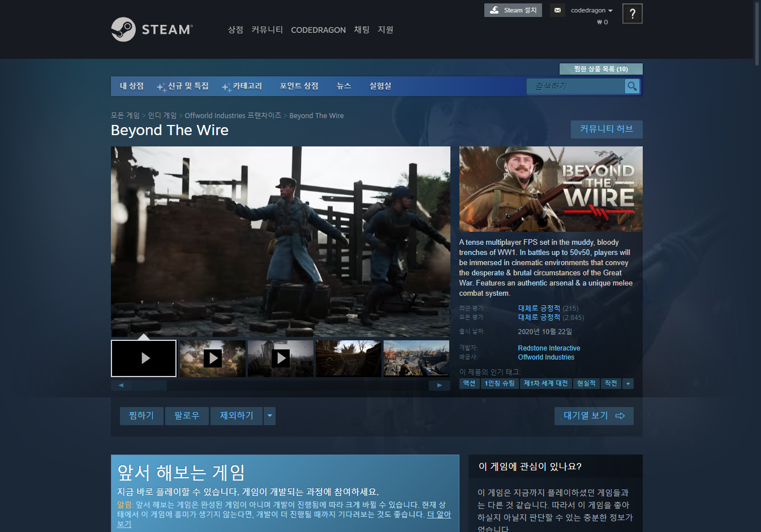Open the 실험실 tab
761x532 pixels.
tap(380, 86)
